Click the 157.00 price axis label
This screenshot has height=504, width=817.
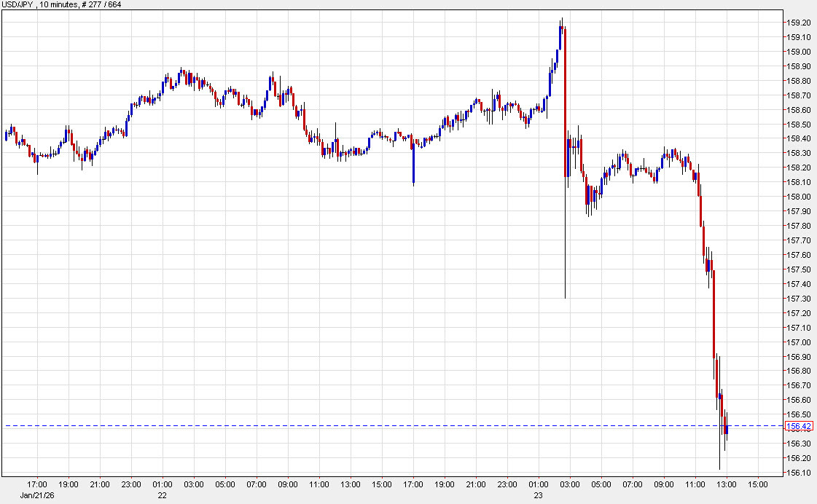point(800,342)
